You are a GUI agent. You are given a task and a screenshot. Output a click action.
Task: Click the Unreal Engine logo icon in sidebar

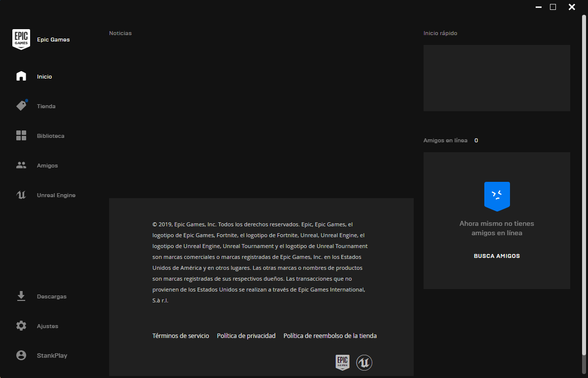click(x=21, y=195)
